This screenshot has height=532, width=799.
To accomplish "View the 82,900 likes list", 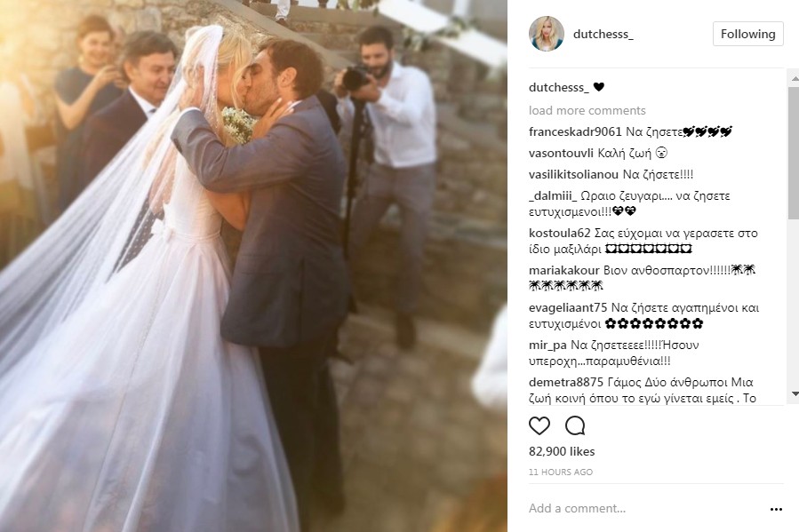I will click(562, 451).
